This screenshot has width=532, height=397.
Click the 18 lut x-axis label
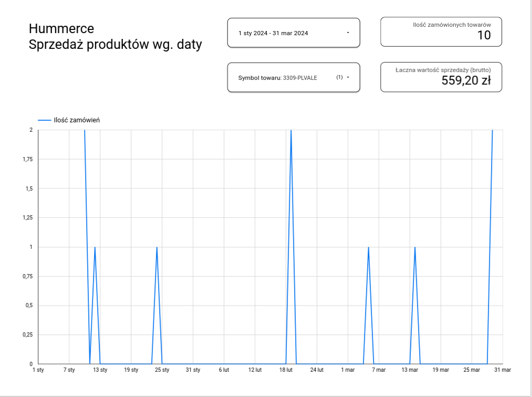click(x=286, y=370)
